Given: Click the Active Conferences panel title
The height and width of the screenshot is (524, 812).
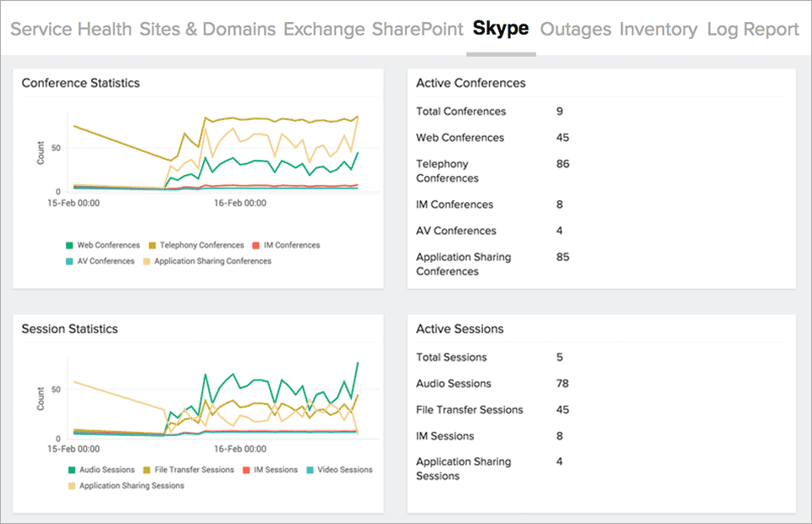Looking at the screenshot, I should coord(470,83).
